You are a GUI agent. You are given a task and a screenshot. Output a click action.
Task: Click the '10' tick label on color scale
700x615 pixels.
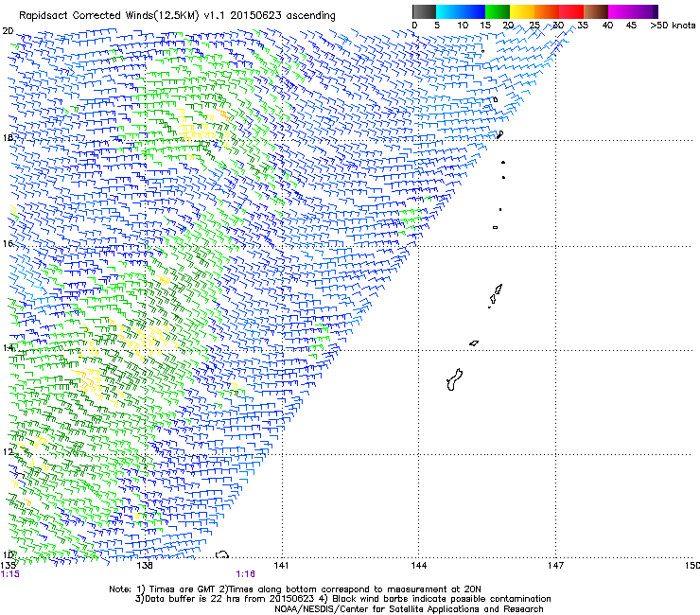[x=462, y=26]
